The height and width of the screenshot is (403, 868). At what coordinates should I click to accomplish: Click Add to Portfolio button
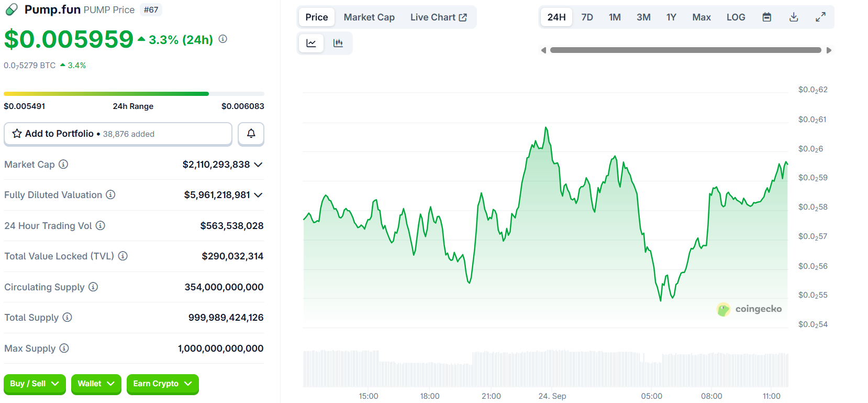(x=118, y=134)
